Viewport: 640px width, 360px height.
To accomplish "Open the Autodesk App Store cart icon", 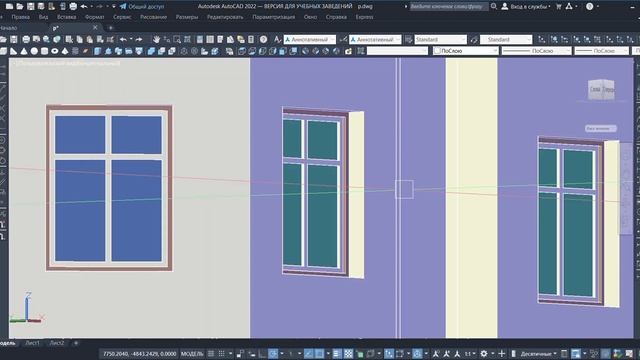I will pyautogui.click(x=559, y=7).
